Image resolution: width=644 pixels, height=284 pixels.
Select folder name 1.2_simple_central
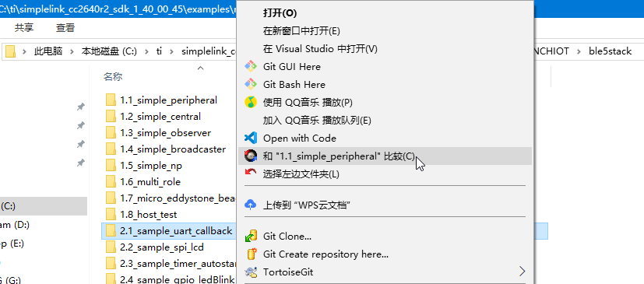[160, 117]
